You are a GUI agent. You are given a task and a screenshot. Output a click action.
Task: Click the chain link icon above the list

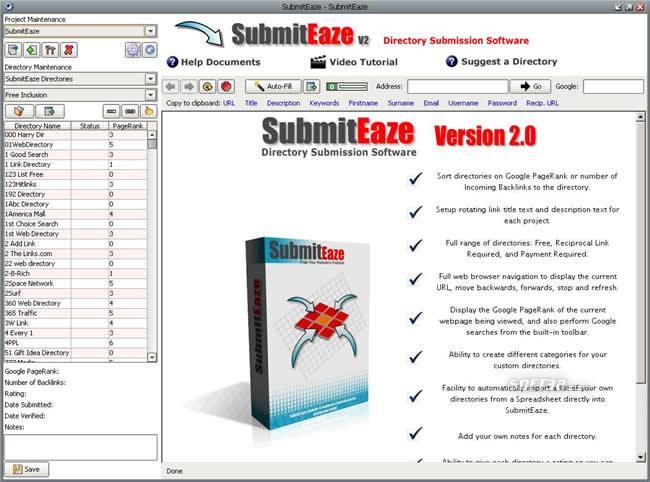(x=130, y=111)
